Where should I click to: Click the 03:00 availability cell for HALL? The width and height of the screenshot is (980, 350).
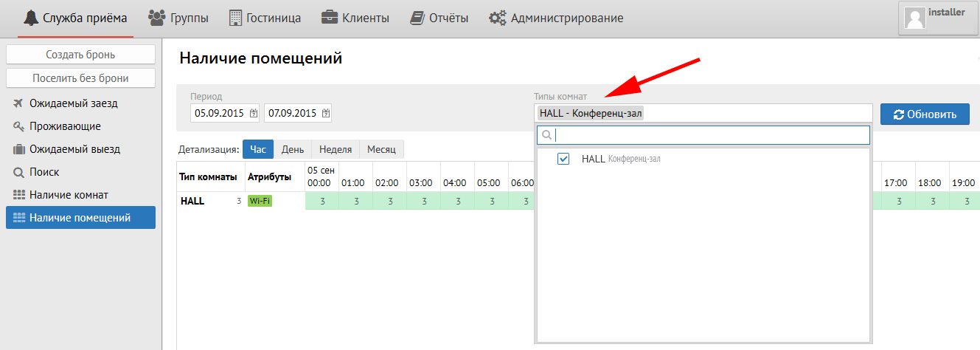424,201
